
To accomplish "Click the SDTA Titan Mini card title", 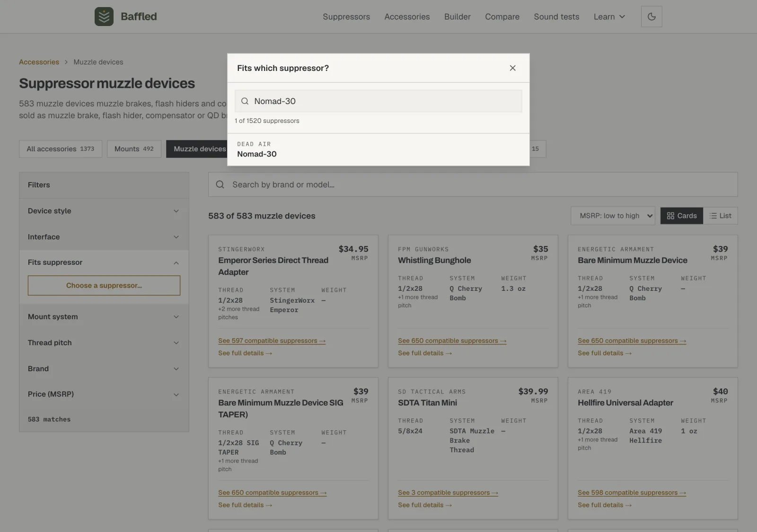I will pyautogui.click(x=427, y=403).
